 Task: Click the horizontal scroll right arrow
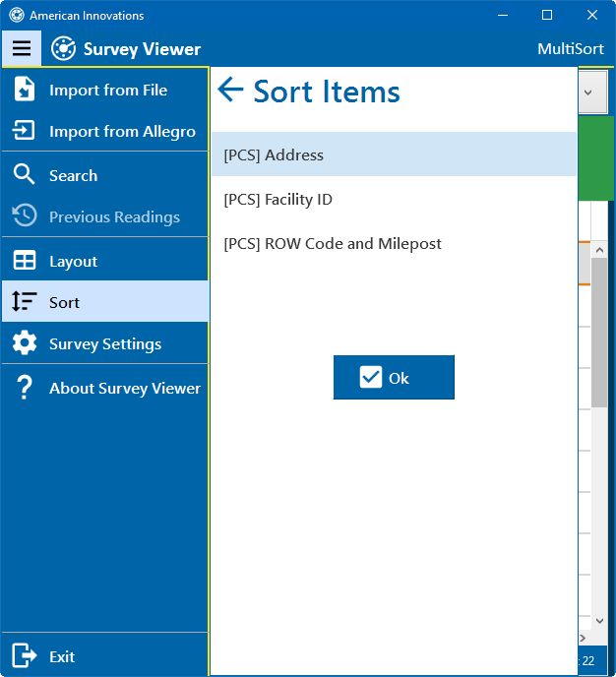pos(583,638)
